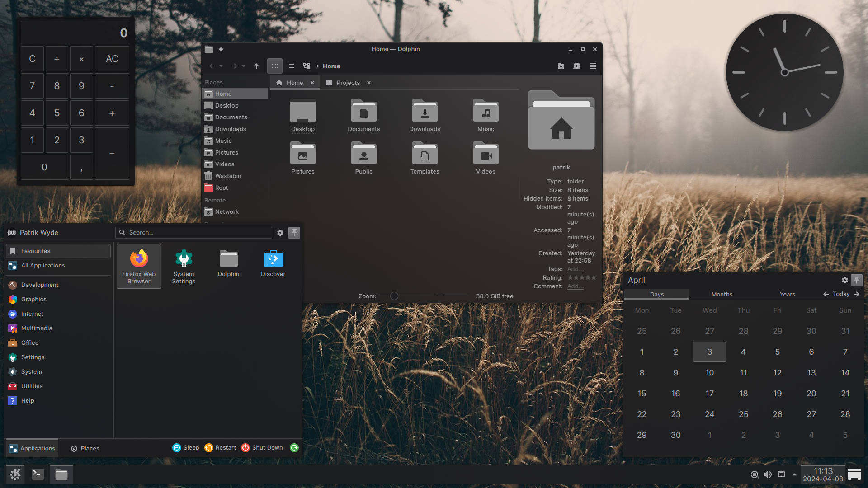Screen dimensions: 868x488
Task: Open Development category in launcher
Action: [x=58, y=285]
